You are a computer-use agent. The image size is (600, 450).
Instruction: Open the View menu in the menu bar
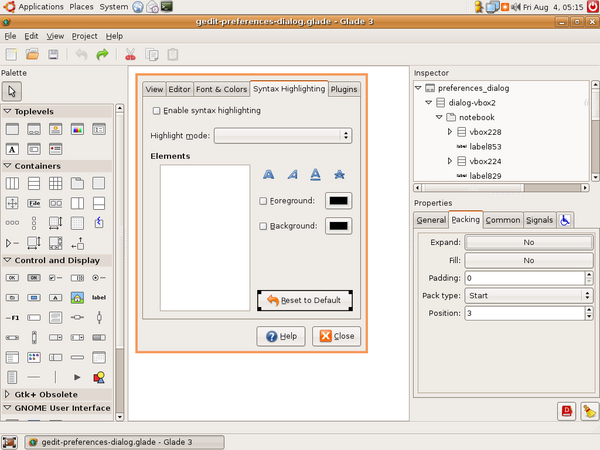pyautogui.click(x=55, y=36)
